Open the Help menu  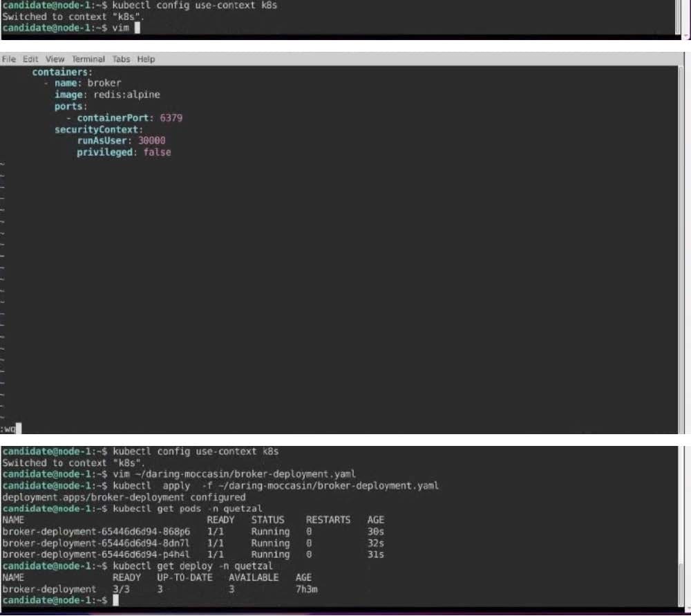pyautogui.click(x=146, y=59)
